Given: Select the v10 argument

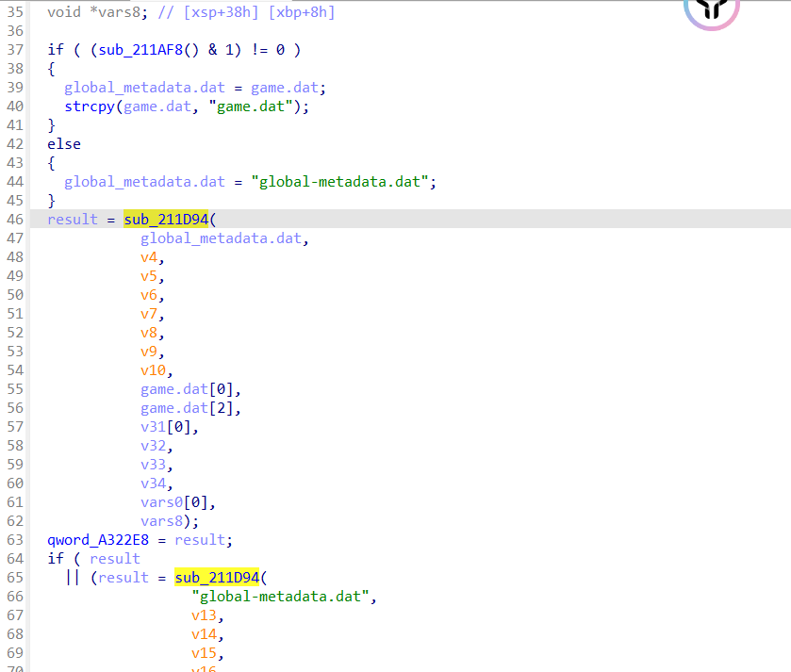Looking at the screenshot, I should point(153,370).
